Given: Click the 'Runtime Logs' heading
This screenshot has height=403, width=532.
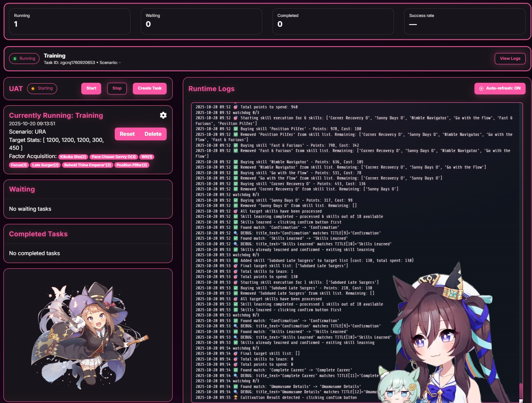Looking at the screenshot, I should pos(211,89).
